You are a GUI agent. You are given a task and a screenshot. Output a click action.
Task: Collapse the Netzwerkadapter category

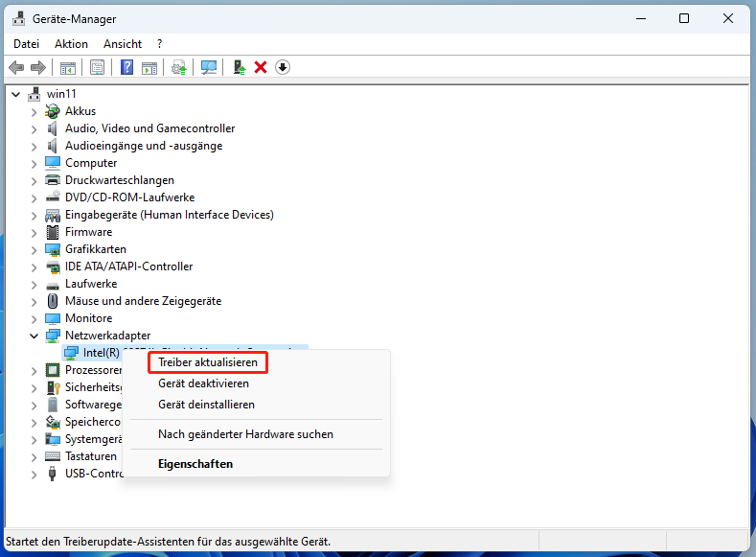pyautogui.click(x=34, y=337)
